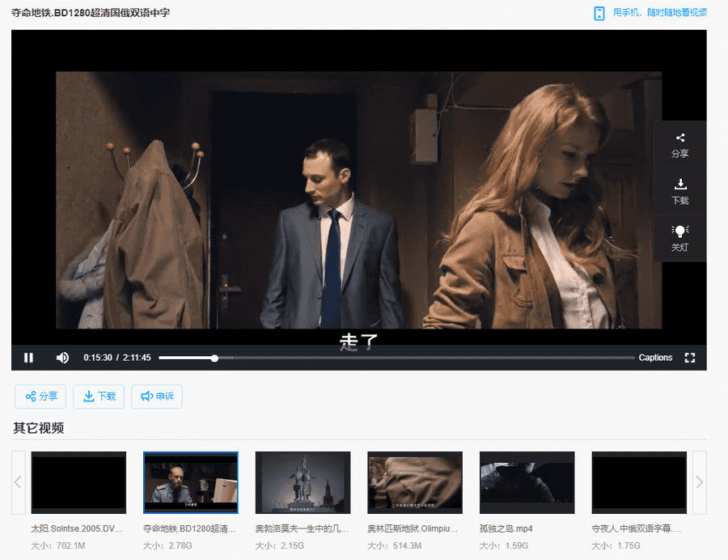Viewport: 728px width, 560px height.
Task: Click the 0:15:30 / 2:11:45 time display
Action: (x=117, y=358)
